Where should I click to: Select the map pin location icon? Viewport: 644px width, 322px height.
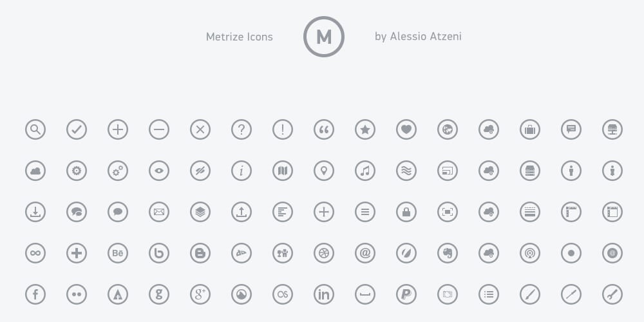324,171
